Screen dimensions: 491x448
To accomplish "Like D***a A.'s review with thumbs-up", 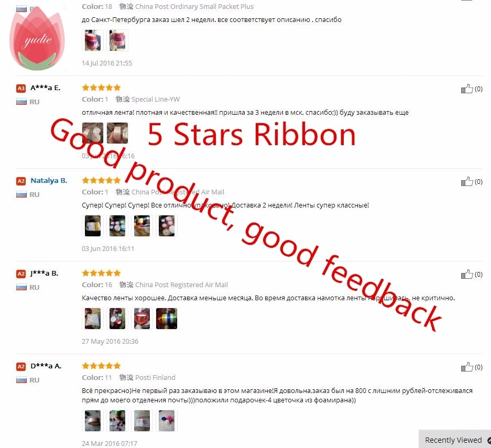I will 466,367.
